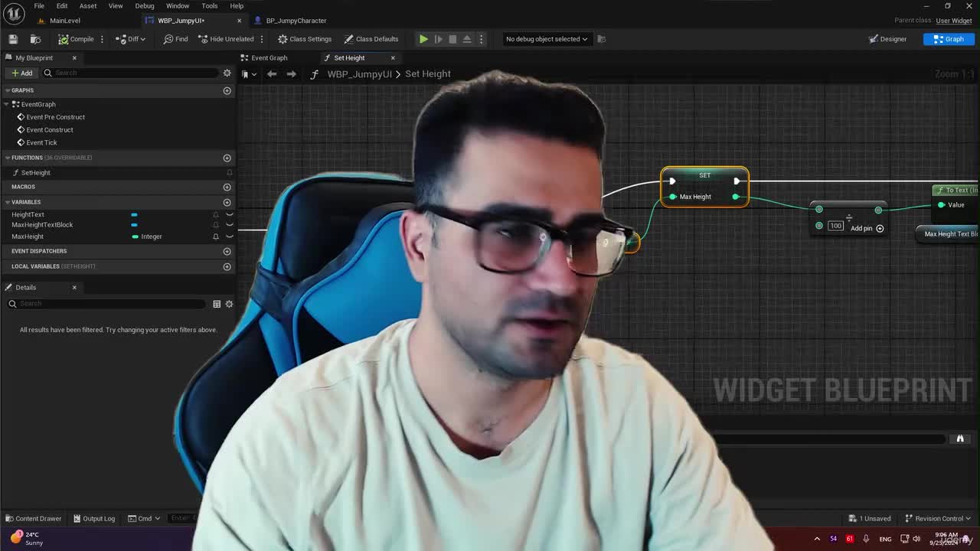The image size is (980, 551).
Task: Close the WBP_JumpyUI tab
Action: click(239, 21)
